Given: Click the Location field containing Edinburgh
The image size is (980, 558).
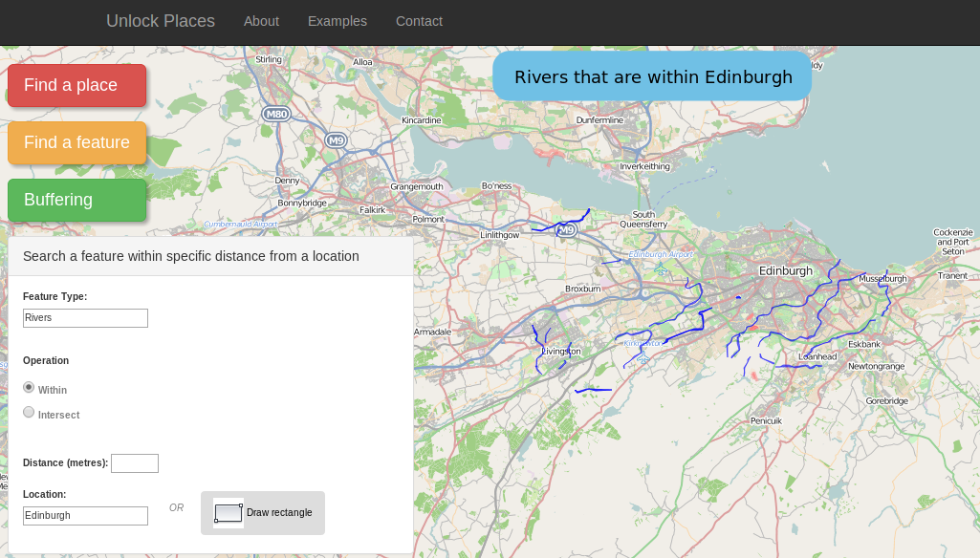Looking at the screenshot, I should [x=85, y=516].
